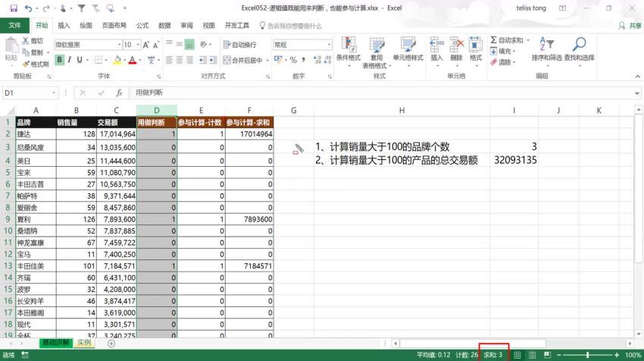
Task: Apply comma style number format
Action: 304,60
